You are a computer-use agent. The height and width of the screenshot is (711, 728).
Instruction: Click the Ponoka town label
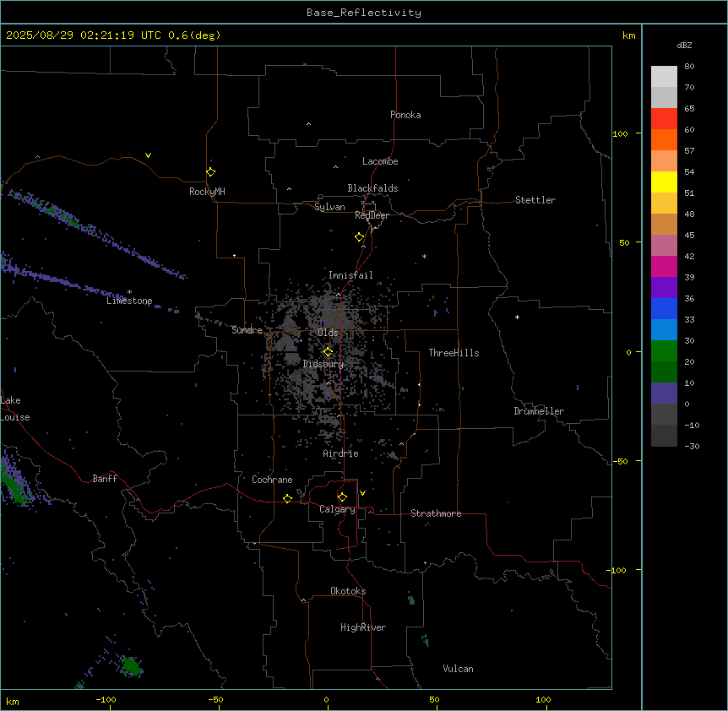pyautogui.click(x=405, y=115)
